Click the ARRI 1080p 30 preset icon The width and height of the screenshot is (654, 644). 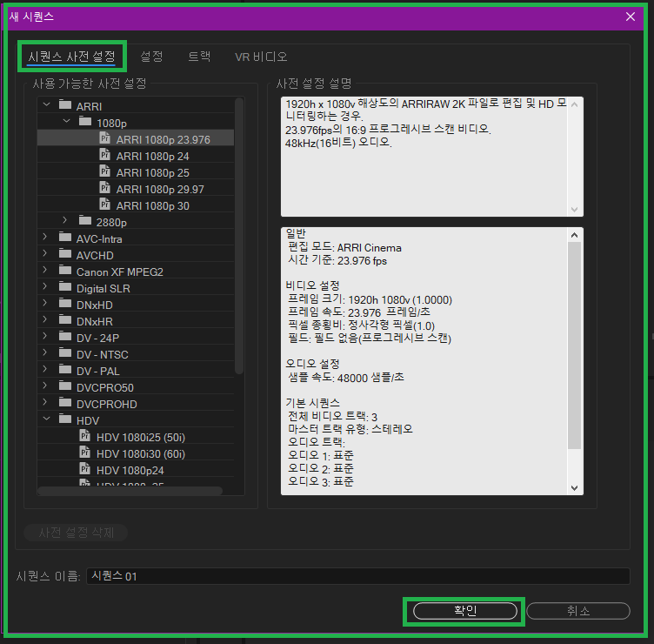(x=104, y=205)
